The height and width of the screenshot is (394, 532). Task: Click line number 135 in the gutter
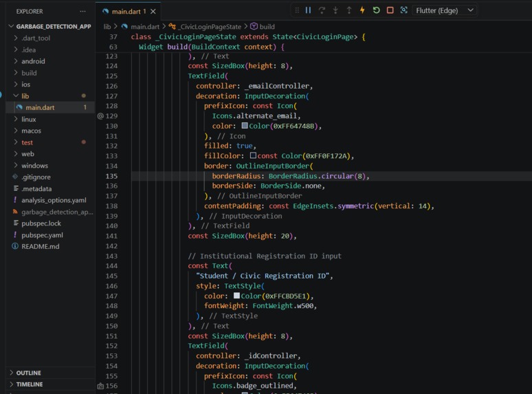[111, 176]
